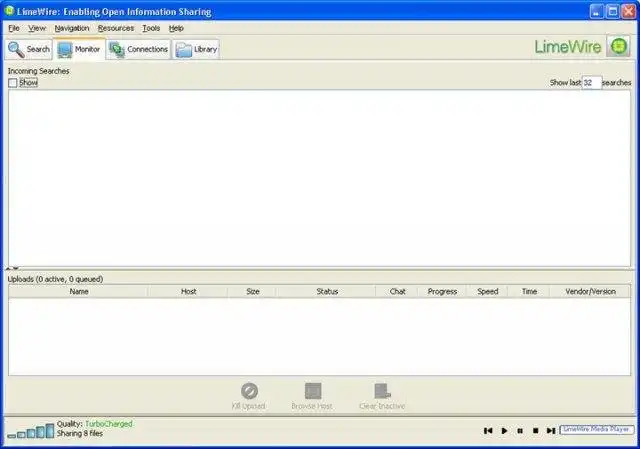Open the View menu
Screen dimensions: 640x449
click(x=37, y=28)
